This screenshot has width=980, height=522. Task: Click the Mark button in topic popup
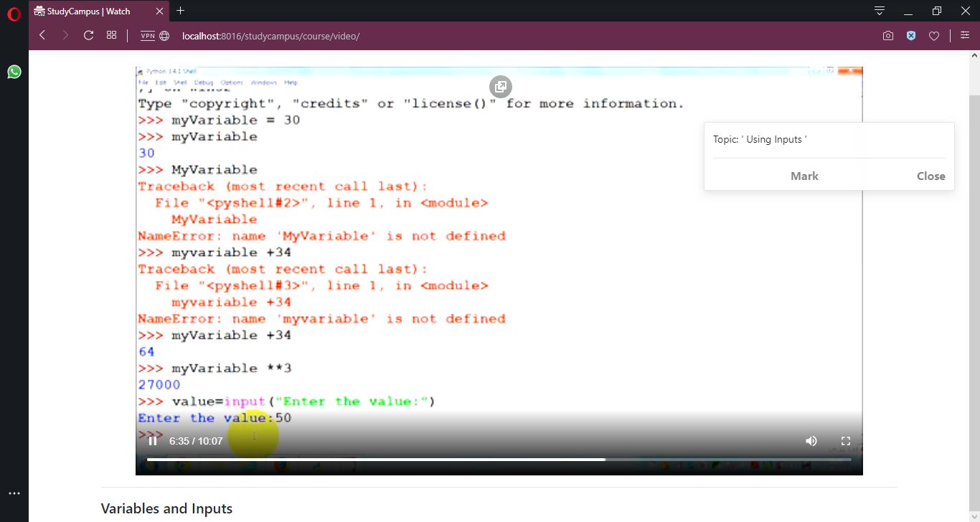click(x=804, y=176)
